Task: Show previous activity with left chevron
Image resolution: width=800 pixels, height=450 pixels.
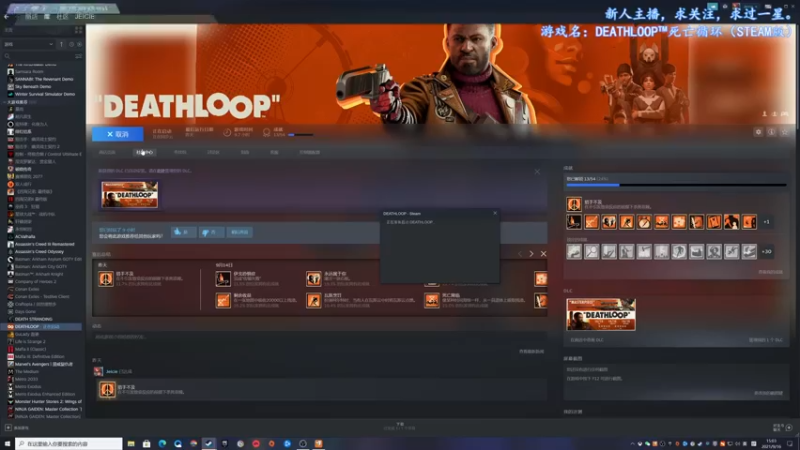Action: click(519, 254)
